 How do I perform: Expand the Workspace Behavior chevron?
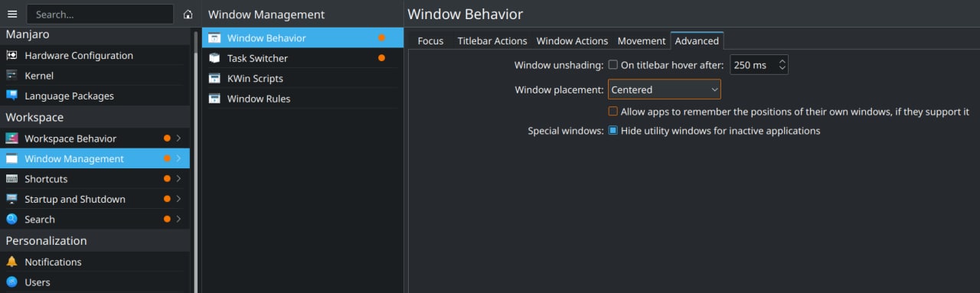178,138
